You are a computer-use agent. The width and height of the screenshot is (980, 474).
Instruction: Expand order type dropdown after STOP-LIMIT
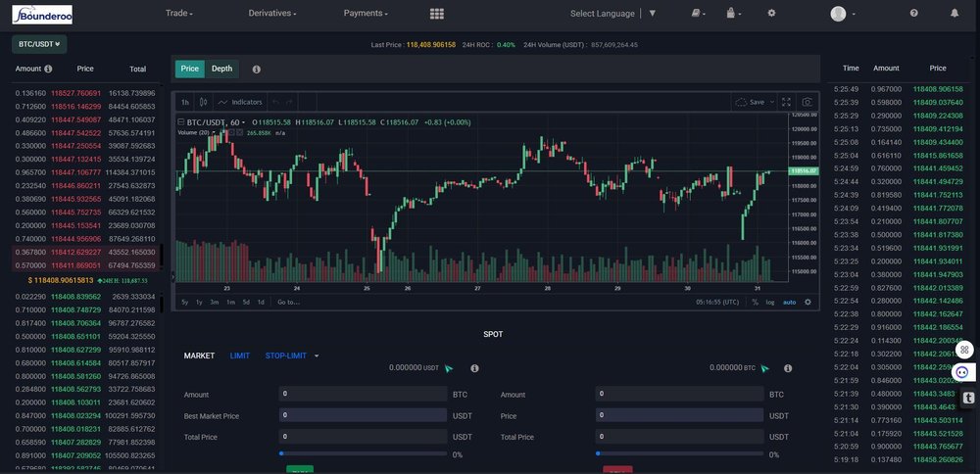pos(317,355)
